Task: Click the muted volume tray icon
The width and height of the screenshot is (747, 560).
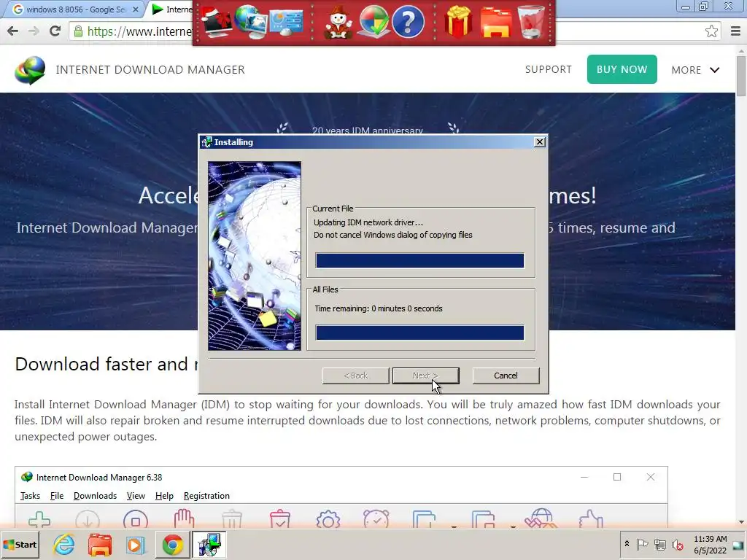Action: [677, 544]
